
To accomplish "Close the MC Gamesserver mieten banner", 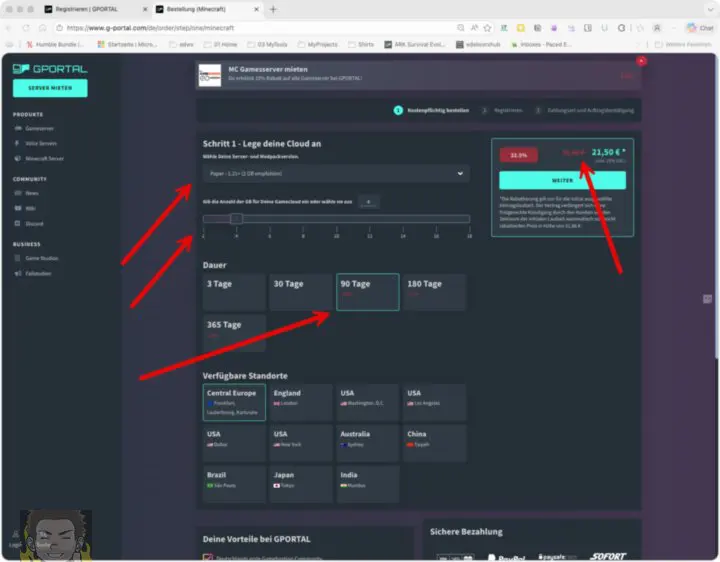I will 641,61.
